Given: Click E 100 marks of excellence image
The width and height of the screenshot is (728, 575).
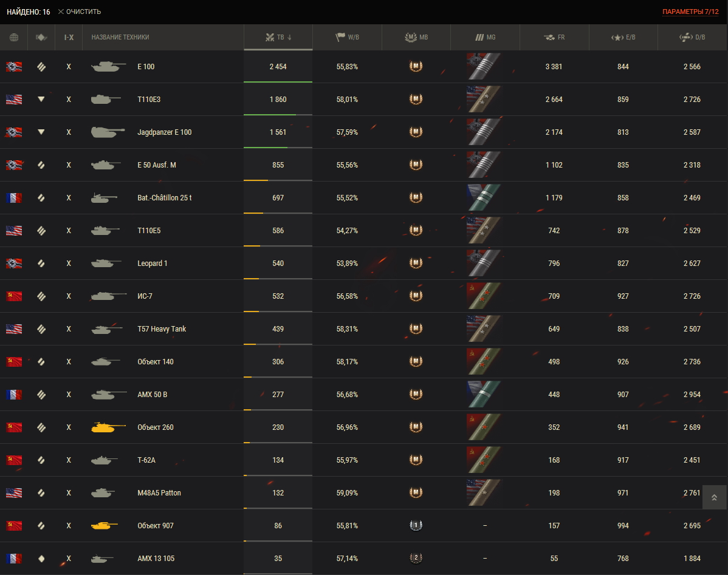Looking at the screenshot, I should click(484, 66).
